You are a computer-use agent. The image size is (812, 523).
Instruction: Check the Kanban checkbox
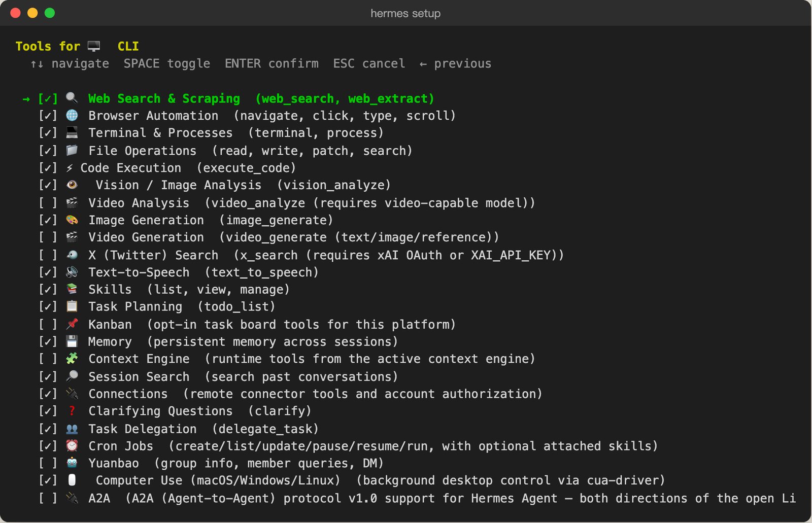tap(48, 325)
